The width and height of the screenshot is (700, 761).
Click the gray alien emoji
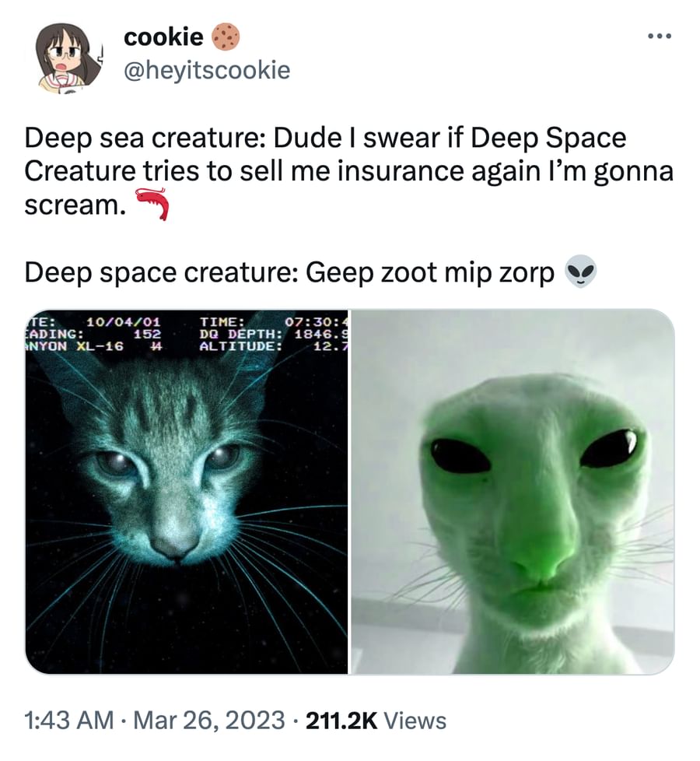pyautogui.click(x=580, y=273)
